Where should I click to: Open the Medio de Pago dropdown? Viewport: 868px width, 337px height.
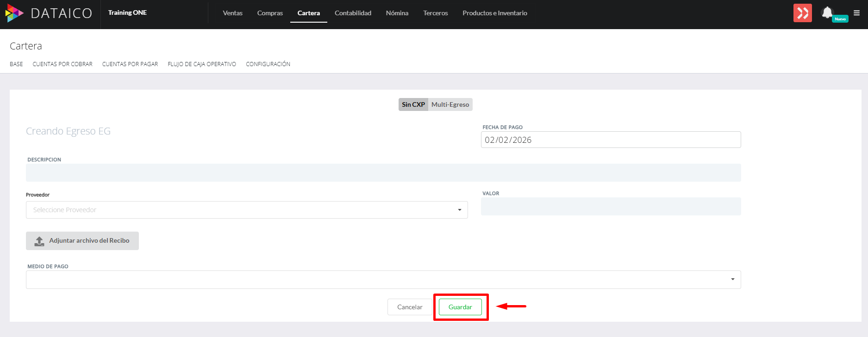click(x=383, y=280)
